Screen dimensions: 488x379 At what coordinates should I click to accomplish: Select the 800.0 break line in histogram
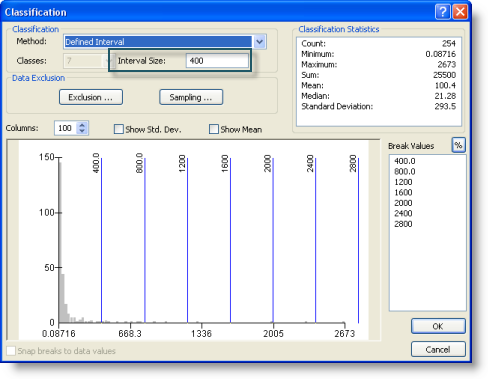[145, 240]
